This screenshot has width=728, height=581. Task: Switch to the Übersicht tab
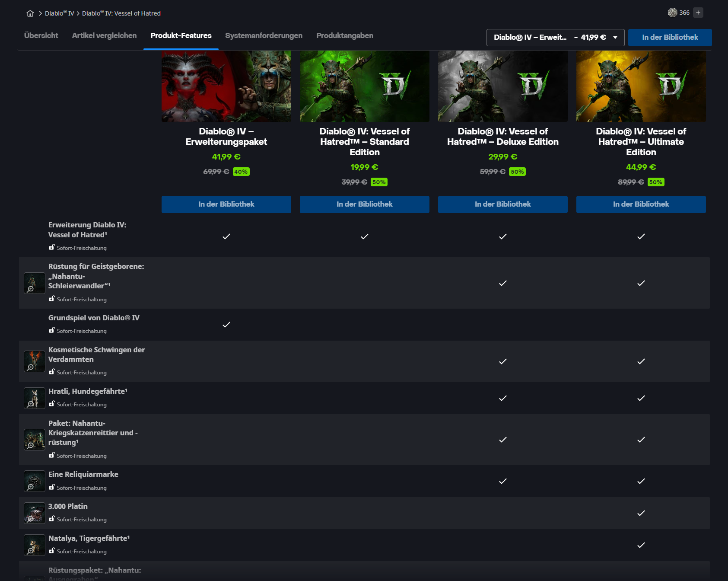(x=41, y=35)
